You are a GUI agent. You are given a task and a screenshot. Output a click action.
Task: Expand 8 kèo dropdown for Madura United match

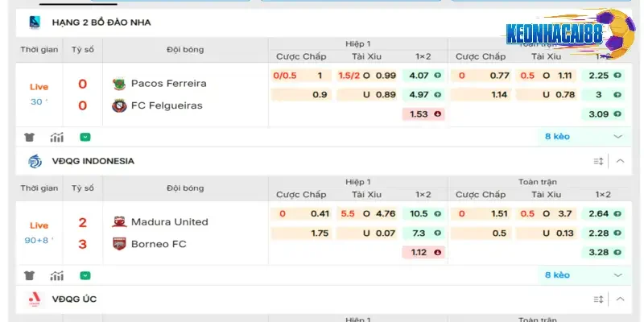[618, 275]
